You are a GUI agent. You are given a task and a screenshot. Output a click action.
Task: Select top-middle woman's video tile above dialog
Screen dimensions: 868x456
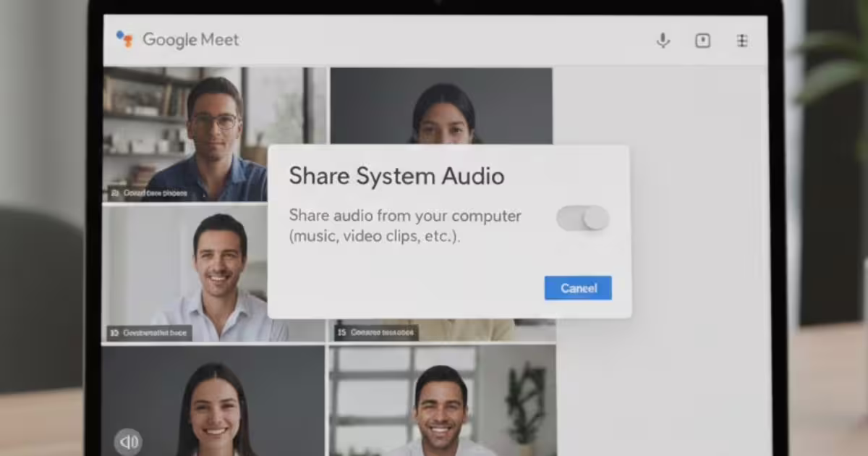441,105
